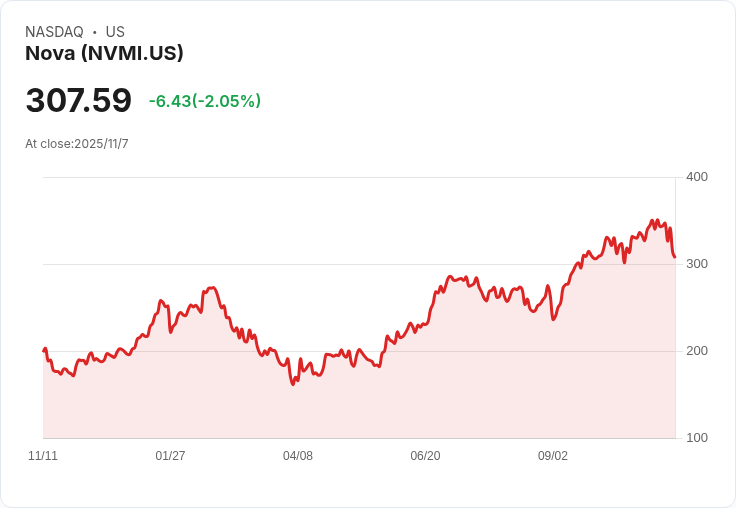Click the US market label
The image size is (736, 508).
(x=115, y=32)
